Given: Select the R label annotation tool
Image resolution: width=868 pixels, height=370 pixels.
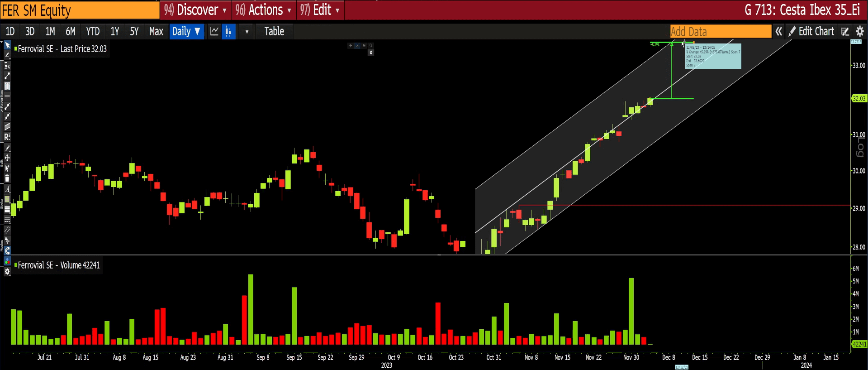Looking at the screenshot, I should click(x=7, y=137).
